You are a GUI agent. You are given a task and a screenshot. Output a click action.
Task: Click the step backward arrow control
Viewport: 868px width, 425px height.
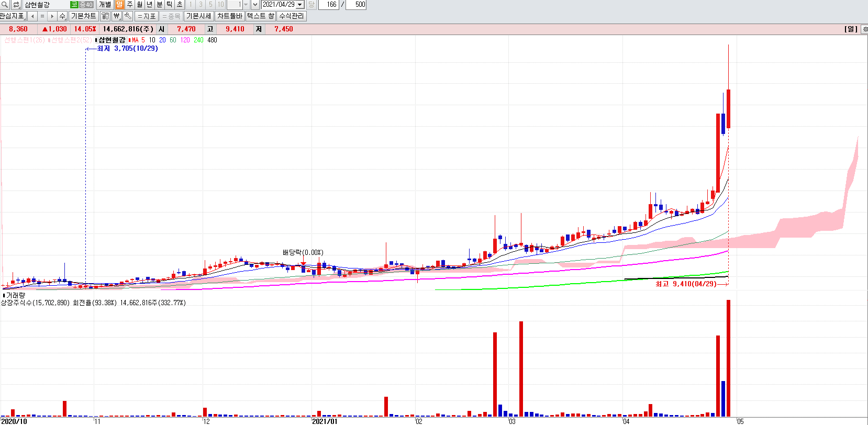pyautogui.click(x=32, y=16)
